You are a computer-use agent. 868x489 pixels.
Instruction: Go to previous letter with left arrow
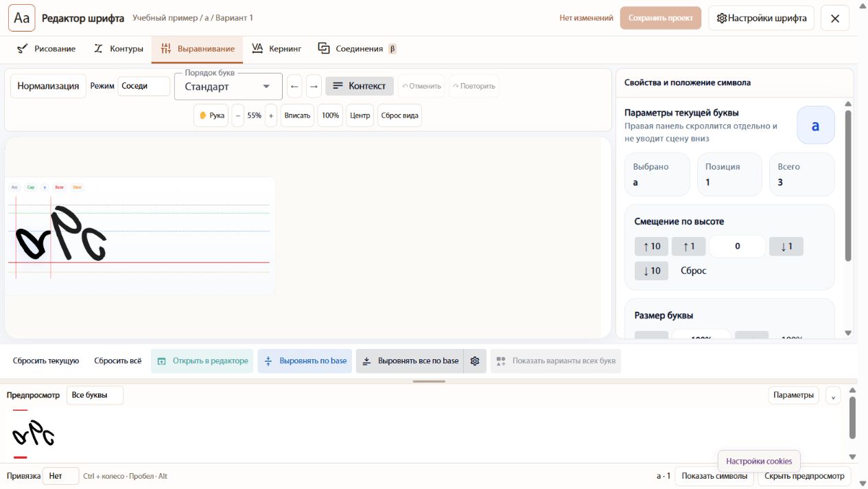[295, 86]
